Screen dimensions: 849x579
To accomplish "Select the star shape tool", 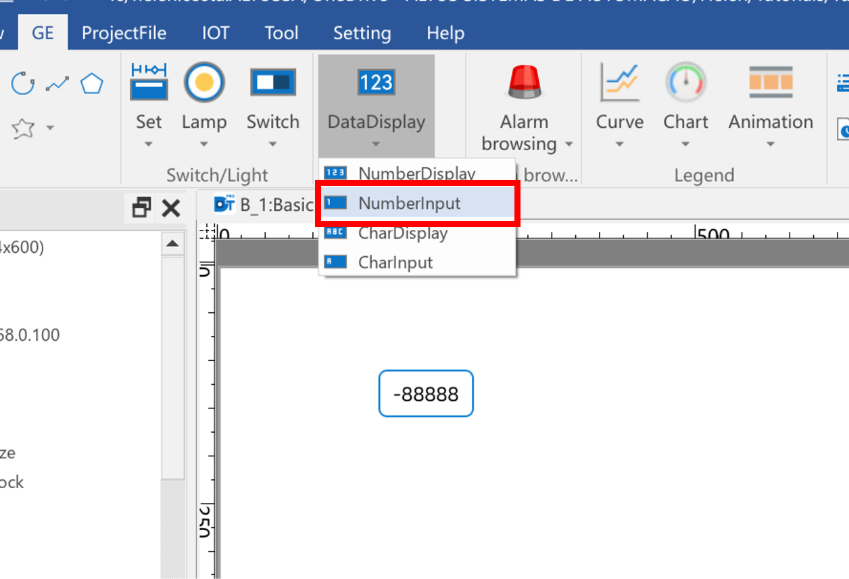I will click(x=23, y=128).
